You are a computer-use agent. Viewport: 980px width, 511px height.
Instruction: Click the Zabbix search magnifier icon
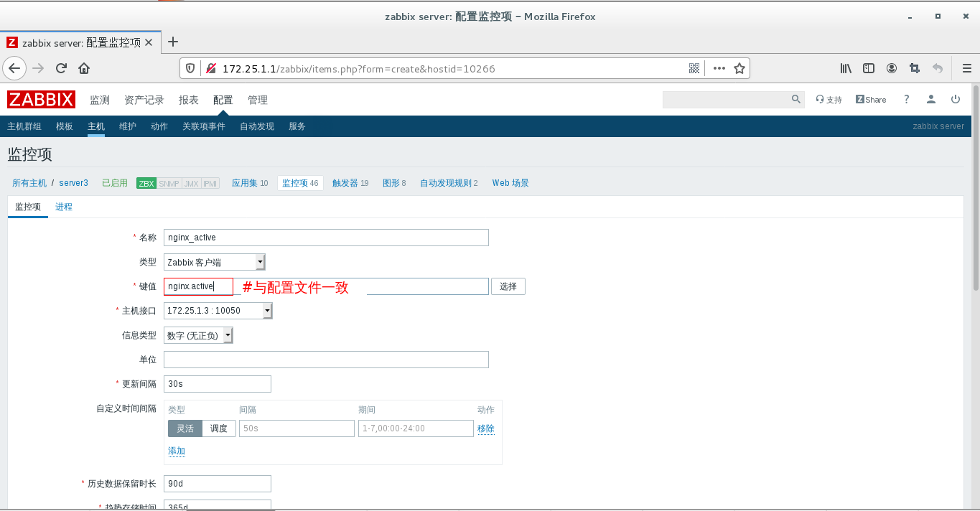click(x=795, y=99)
